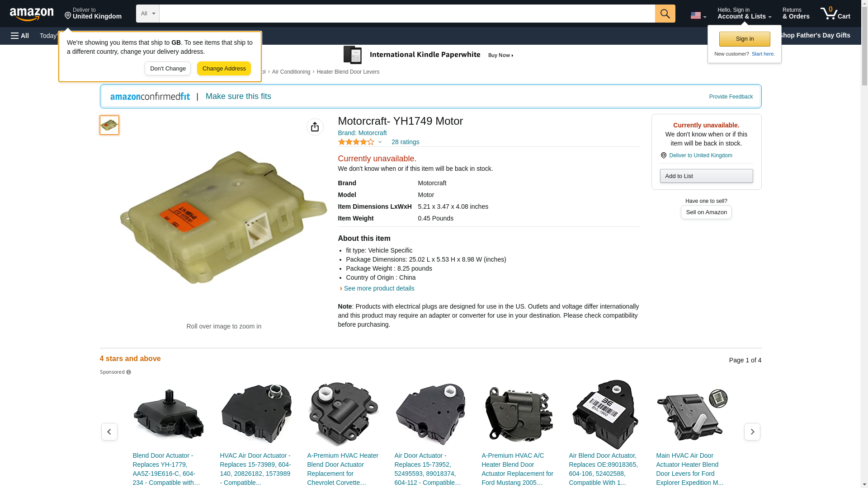Select the product image thumbnail
Image resolution: width=868 pixels, height=488 pixels.
click(109, 125)
